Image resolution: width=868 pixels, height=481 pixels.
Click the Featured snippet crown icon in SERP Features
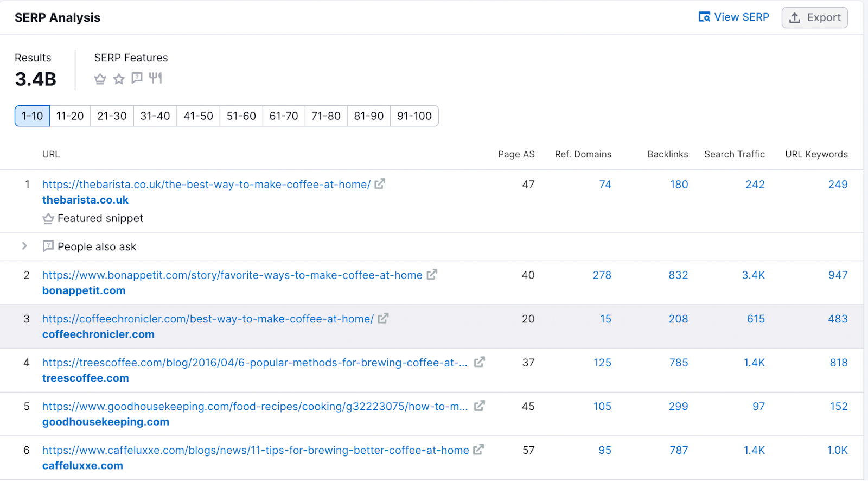pyautogui.click(x=100, y=79)
